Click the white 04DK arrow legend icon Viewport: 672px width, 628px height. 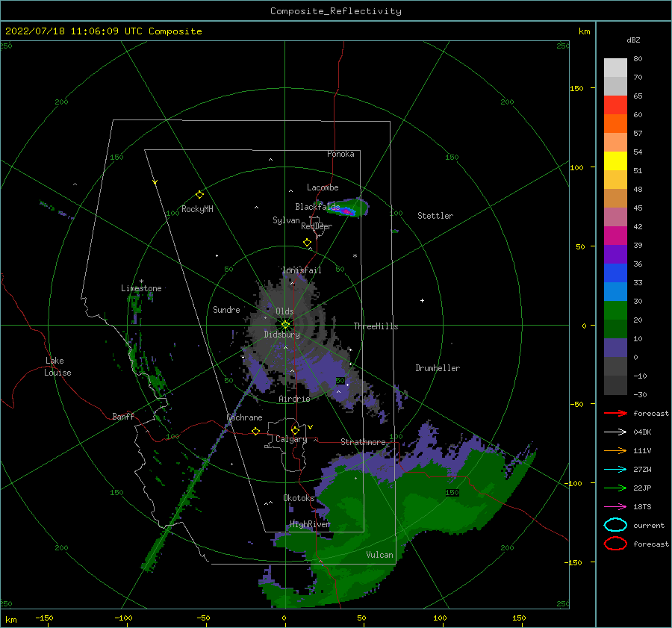(615, 432)
